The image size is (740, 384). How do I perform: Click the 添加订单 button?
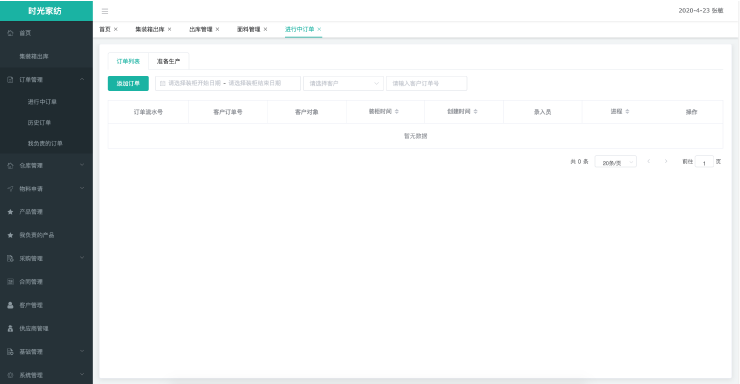pos(128,83)
